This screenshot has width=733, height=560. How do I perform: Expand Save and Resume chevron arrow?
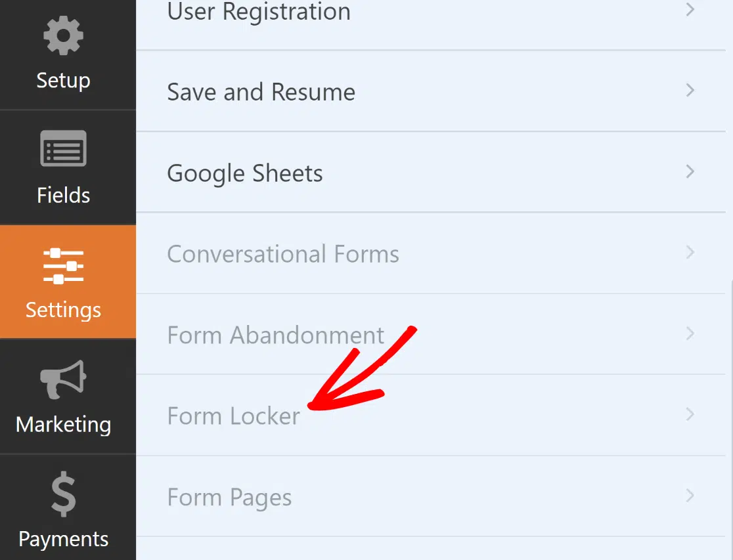coord(690,90)
